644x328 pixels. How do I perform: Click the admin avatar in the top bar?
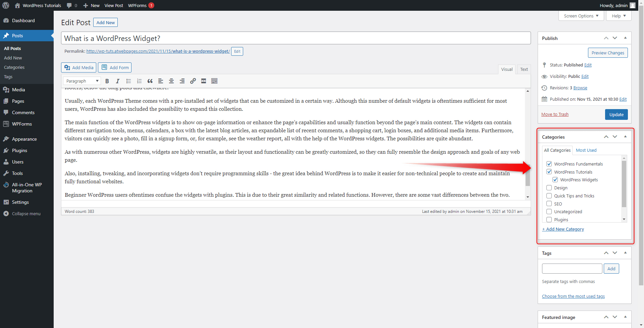633,5
